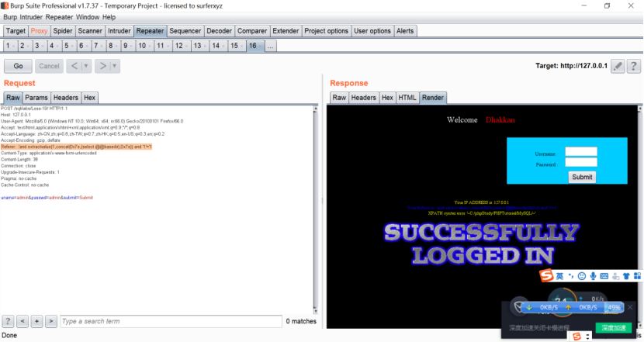Add new Repeater tab via ellipsis tab
Screen dimensions: 644x342
pyautogui.click(x=270, y=46)
